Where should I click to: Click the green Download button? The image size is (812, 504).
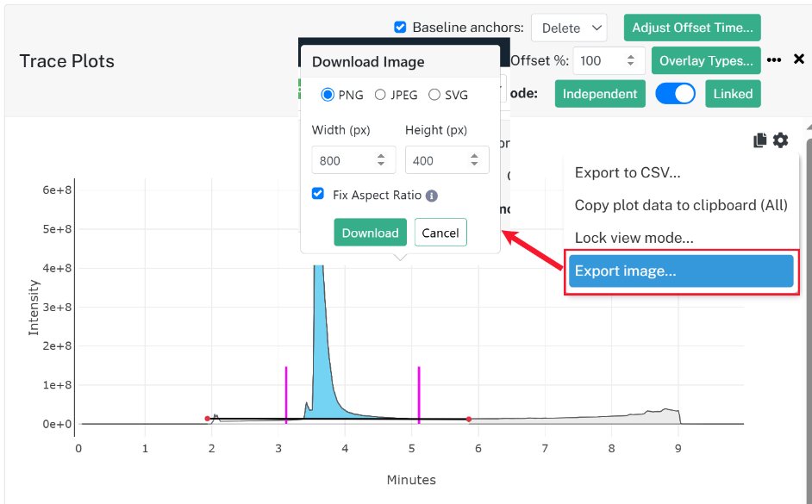[x=371, y=233]
